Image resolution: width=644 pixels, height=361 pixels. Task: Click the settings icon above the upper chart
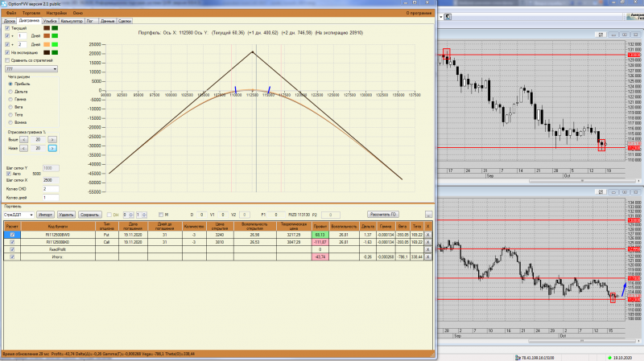601,35
